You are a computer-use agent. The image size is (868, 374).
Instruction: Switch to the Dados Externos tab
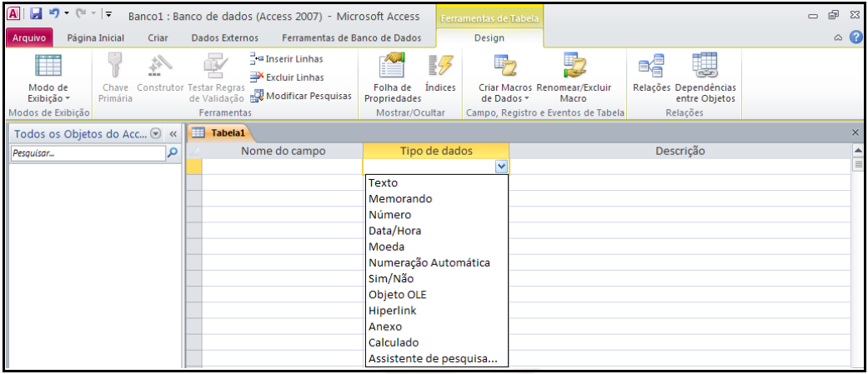[224, 37]
